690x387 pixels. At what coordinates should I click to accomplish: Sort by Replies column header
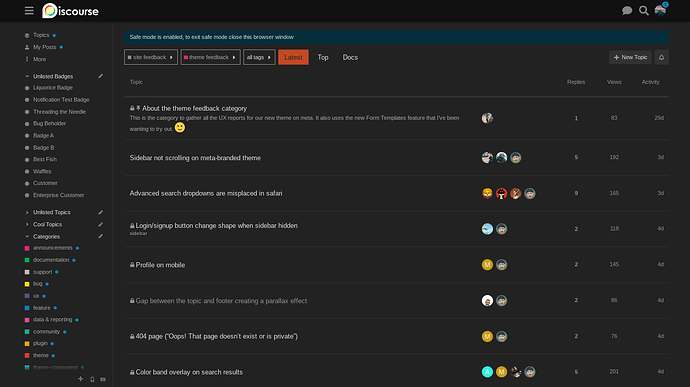(x=576, y=82)
